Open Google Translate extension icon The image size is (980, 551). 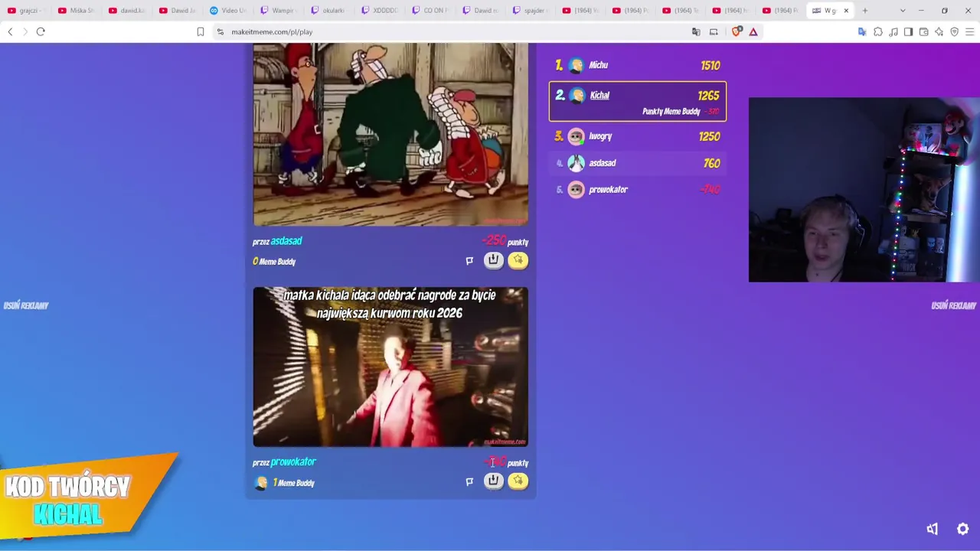point(862,31)
